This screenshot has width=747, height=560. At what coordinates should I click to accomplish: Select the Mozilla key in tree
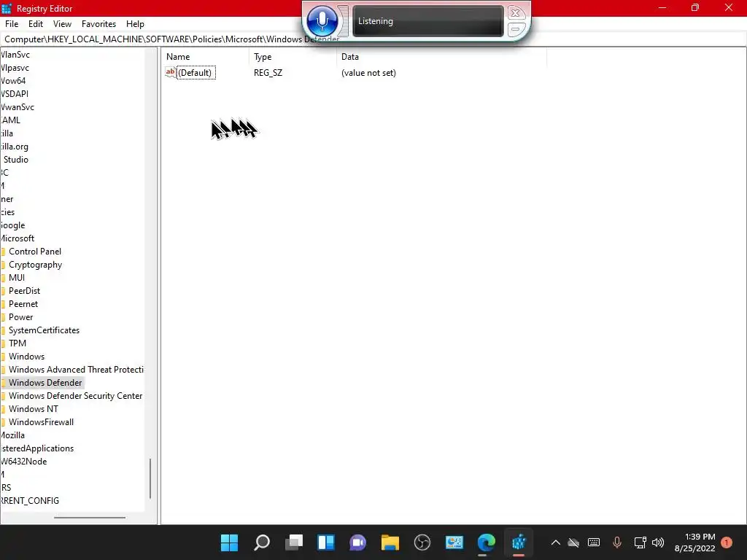[13, 435]
